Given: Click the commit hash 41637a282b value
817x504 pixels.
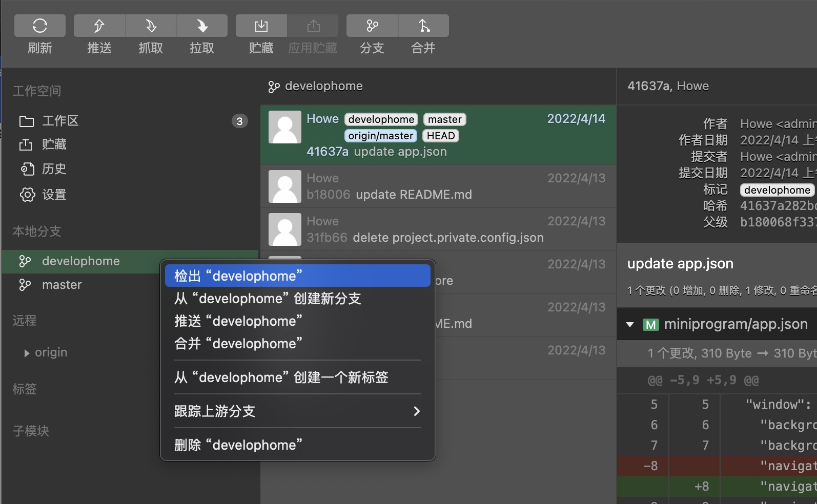Looking at the screenshot, I should (x=778, y=206).
